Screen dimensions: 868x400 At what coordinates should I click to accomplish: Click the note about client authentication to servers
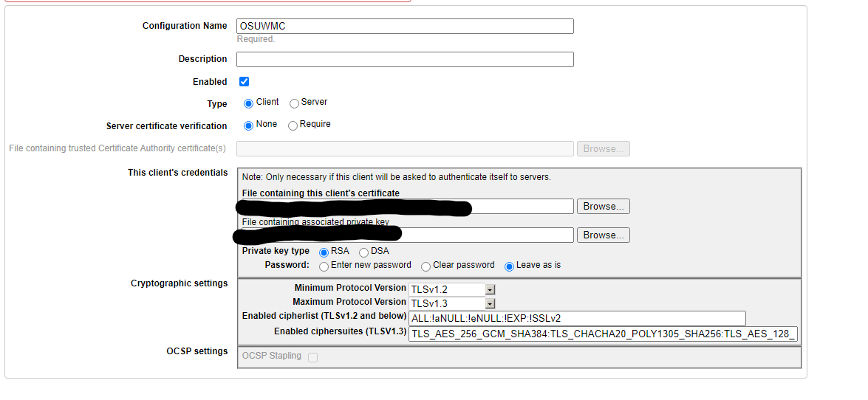[x=397, y=178]
